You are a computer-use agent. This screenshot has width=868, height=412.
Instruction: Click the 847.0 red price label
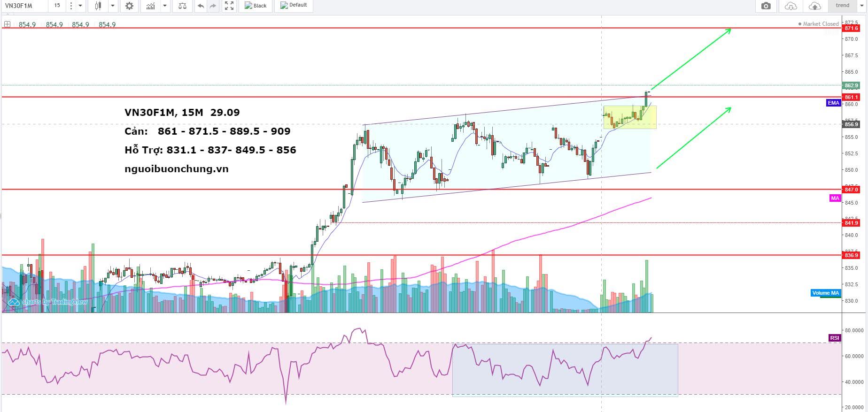[852, 190]
